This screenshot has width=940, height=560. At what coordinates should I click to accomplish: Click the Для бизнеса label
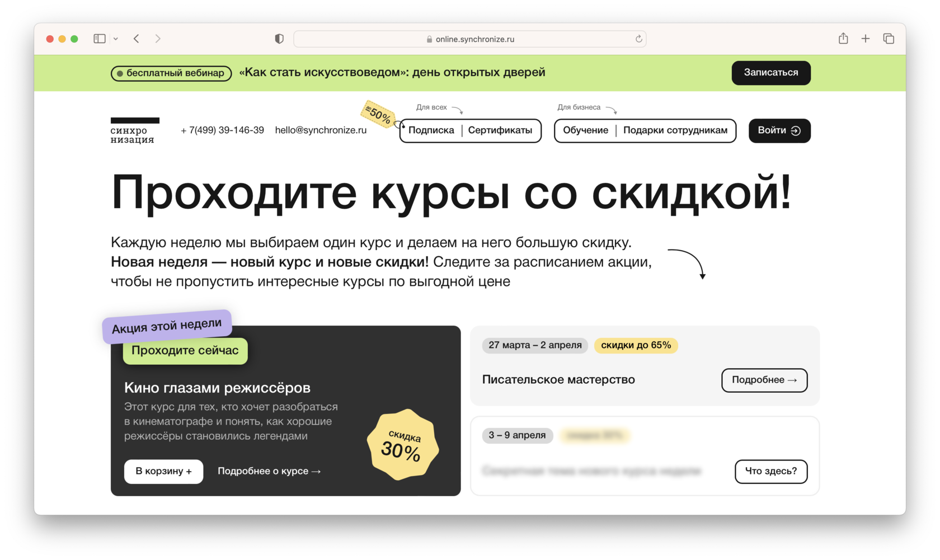(x=579, y=107)
